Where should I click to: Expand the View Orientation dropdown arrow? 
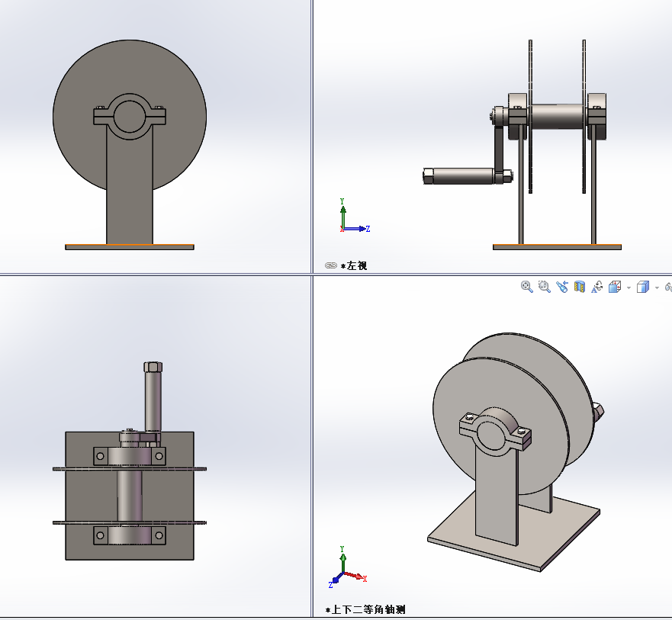coord(629,288)
